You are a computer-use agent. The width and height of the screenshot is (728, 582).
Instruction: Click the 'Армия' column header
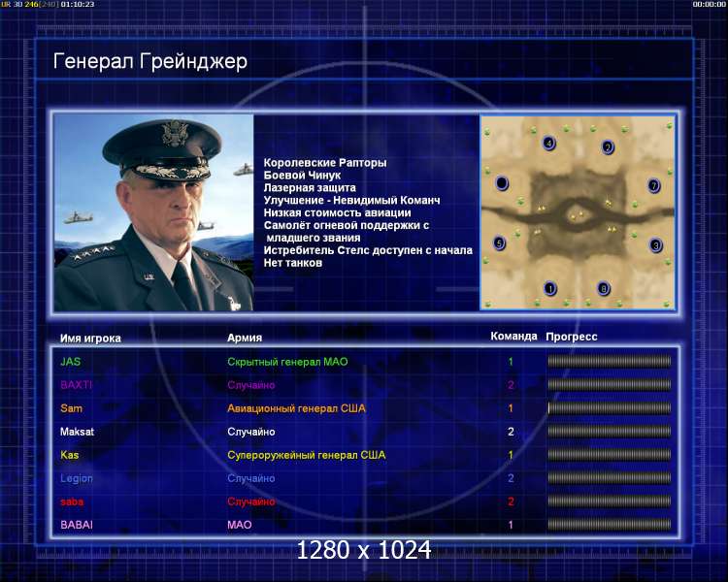pos(245,338)
